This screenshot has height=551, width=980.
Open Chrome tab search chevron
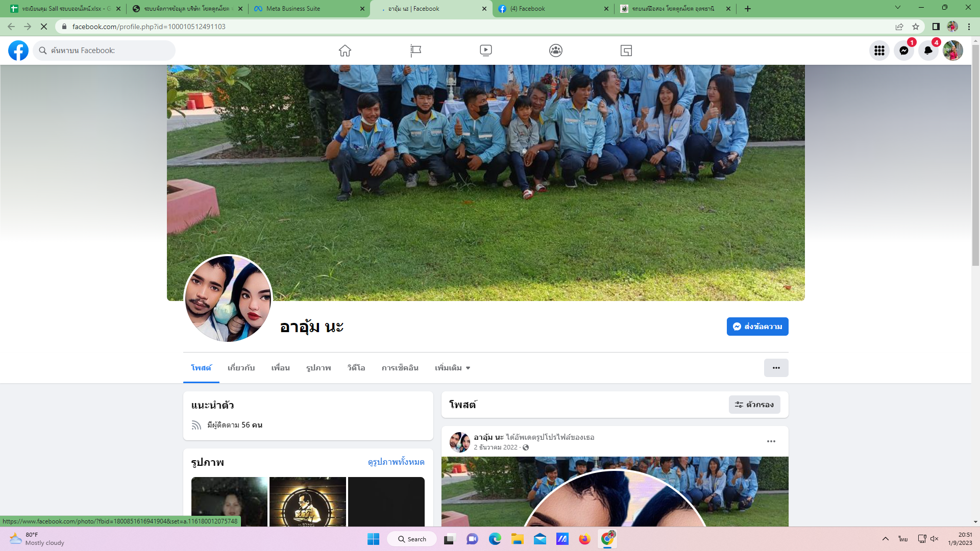pos(898,8)
